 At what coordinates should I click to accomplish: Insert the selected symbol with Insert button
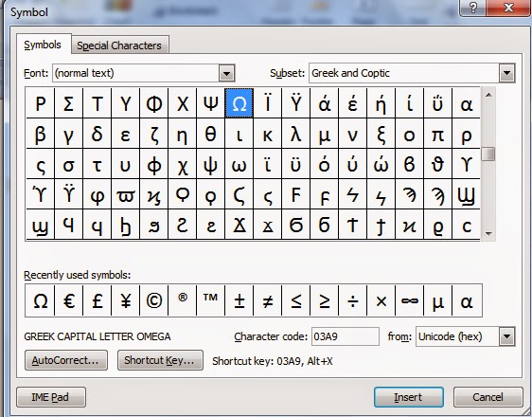tap(409, 397)
